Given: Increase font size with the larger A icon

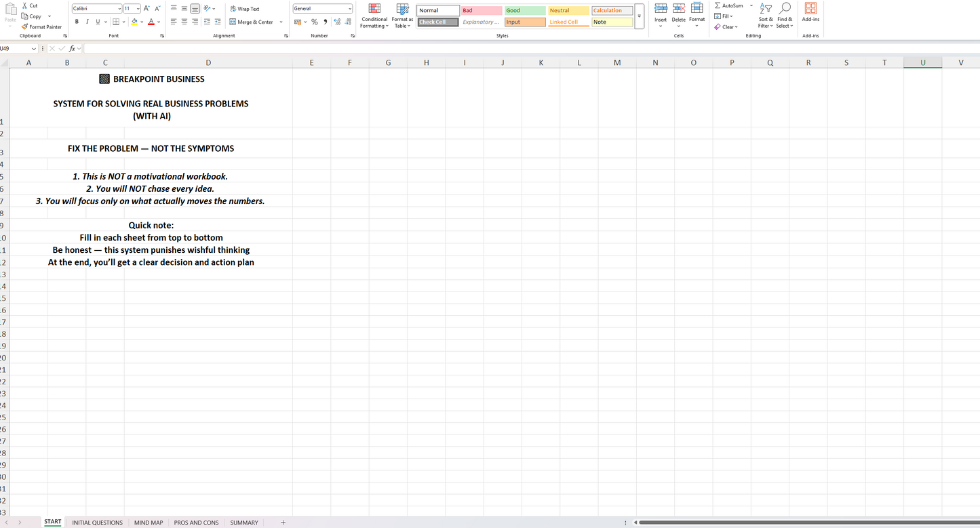Looking at the screenshot, I should point(146,9).
